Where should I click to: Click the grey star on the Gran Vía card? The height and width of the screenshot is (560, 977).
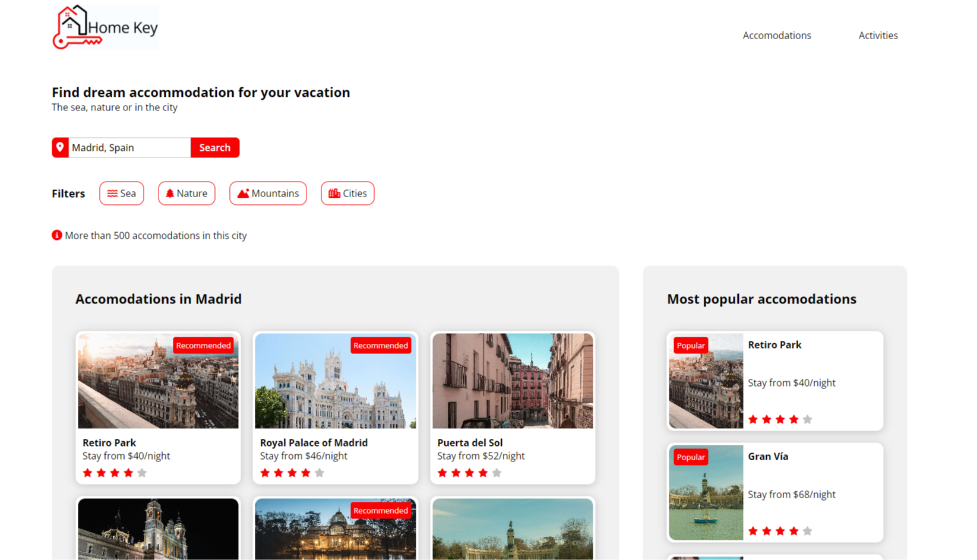807,531
